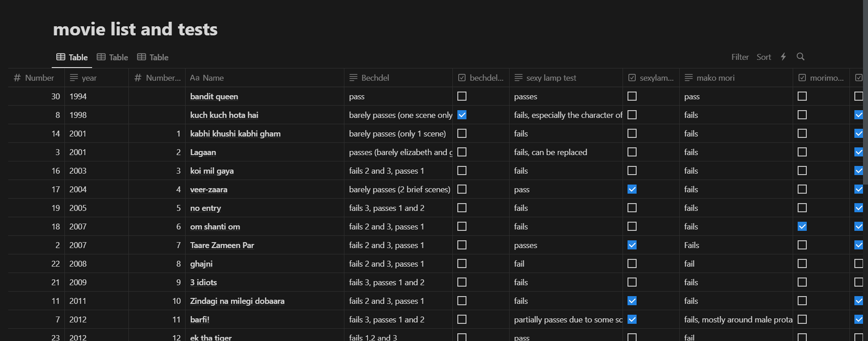868x341 pixels.
Task: Switch to the second Table view
Action: click(x=113, y=57)
